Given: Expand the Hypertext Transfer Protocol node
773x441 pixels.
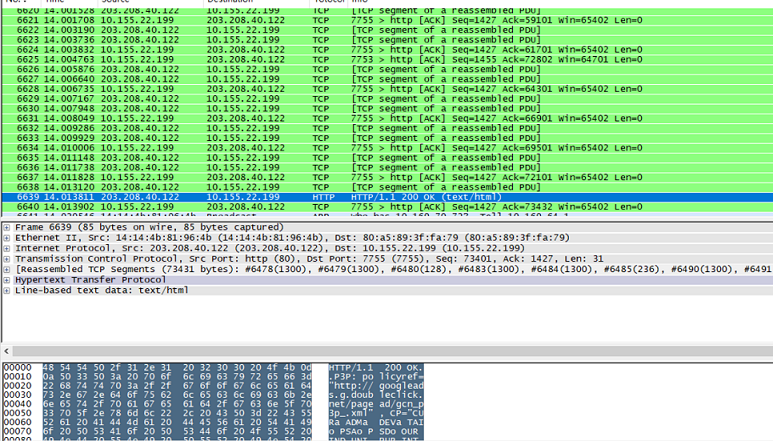Looking at the screenshot, I should tap(7, 280).
